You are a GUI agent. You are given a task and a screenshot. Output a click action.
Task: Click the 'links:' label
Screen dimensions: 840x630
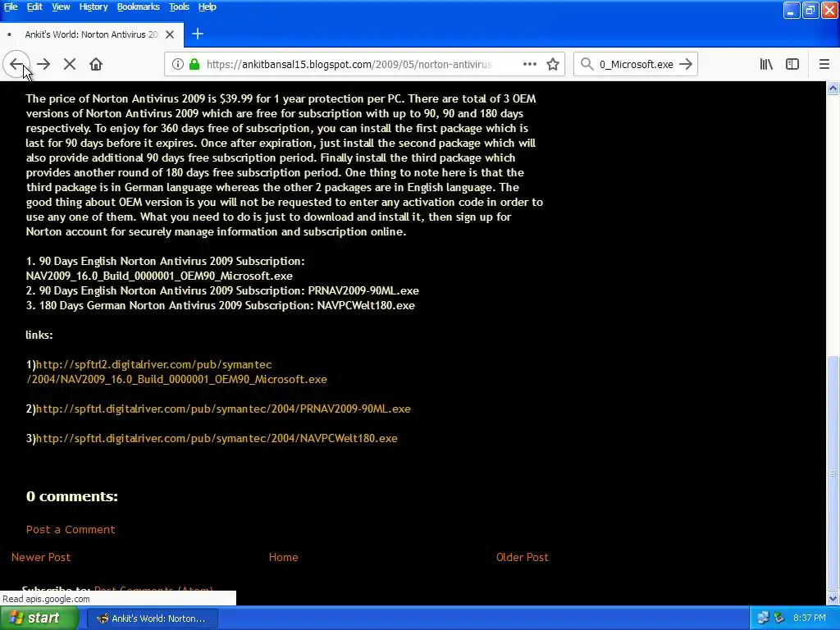pyautogui.click(x=39, y=335)
